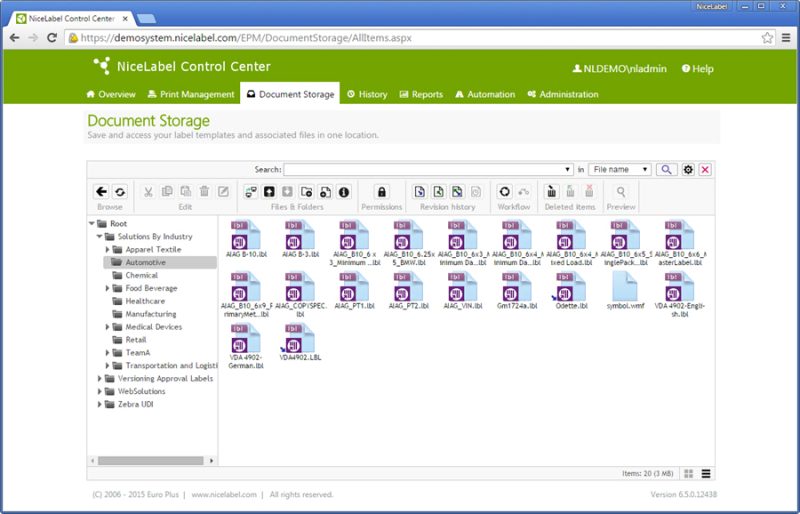Click the NLDEMO\nladmin user link
The height and width of the screenshot is (514, 800).
619,69
